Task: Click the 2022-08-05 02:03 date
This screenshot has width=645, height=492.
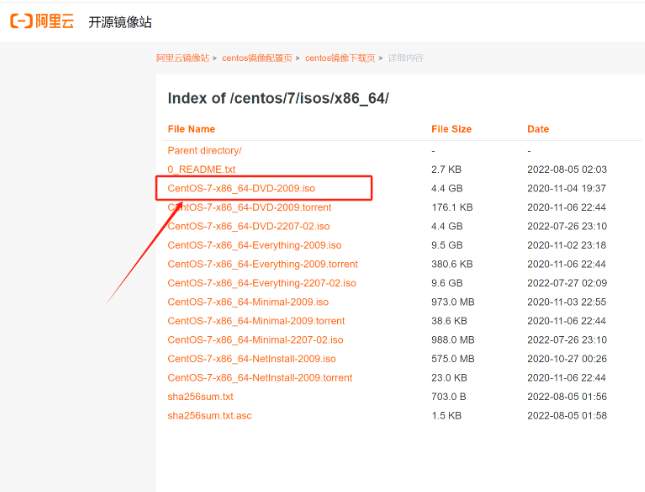Action: (567, 169)
